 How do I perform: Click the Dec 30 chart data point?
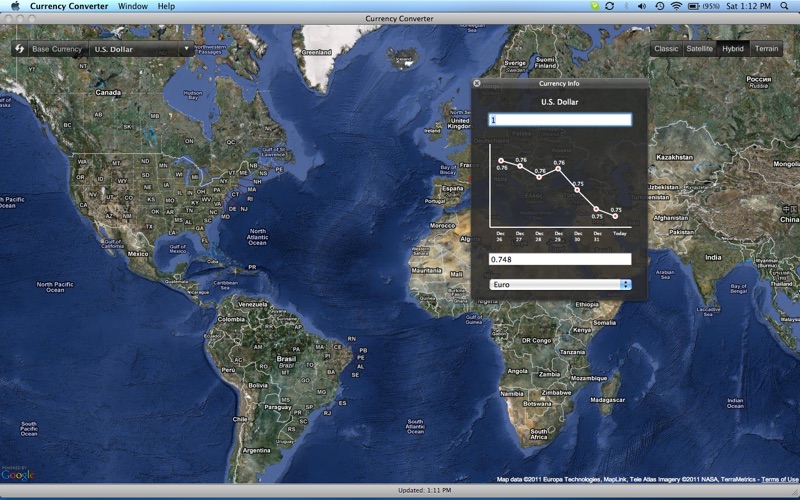[577, 190]
